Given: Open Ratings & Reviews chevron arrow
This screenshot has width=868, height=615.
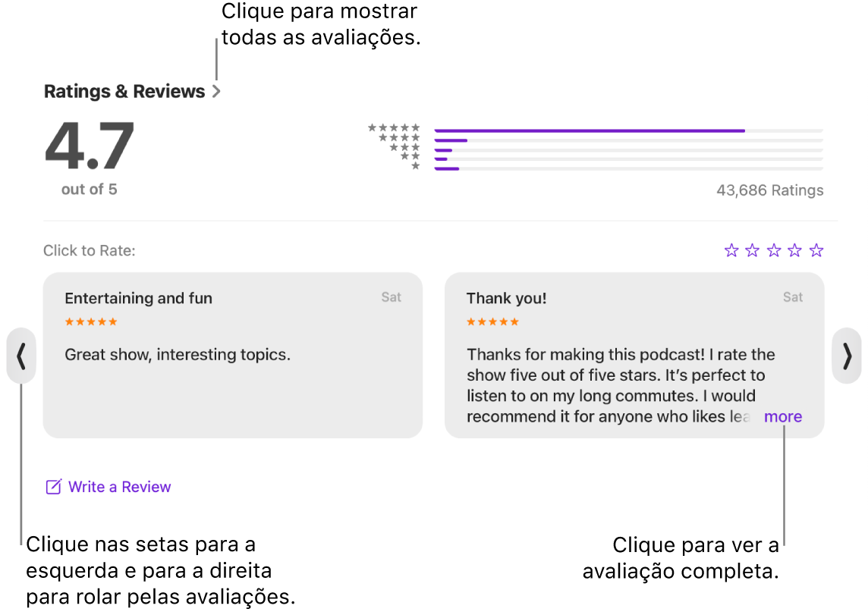Looking at the screenshot, I should click(216, 92).
